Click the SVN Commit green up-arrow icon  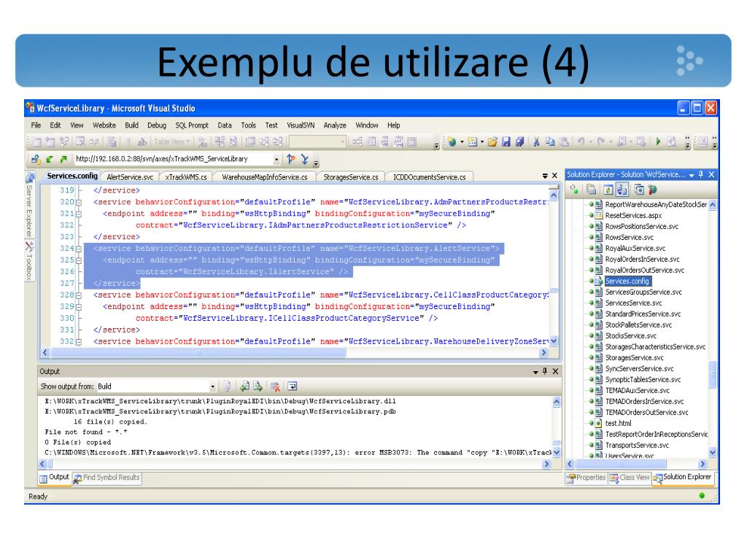[63, 160]
